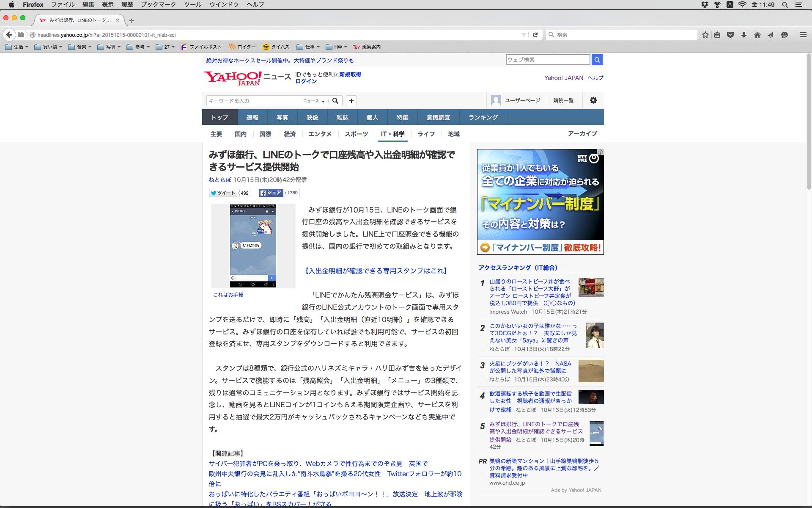Click the bookmark star icon
This screenshot has height=508, width=812.
705,35
